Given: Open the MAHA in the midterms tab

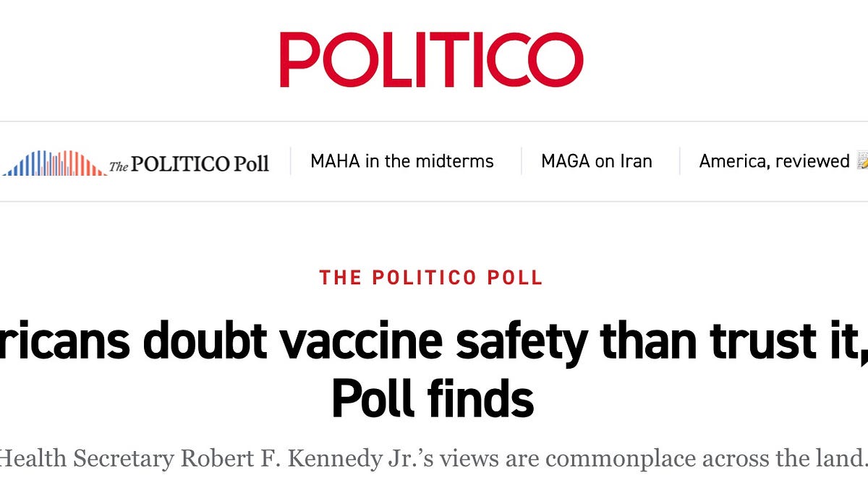Looking at the screenshot, I should 402,161.
